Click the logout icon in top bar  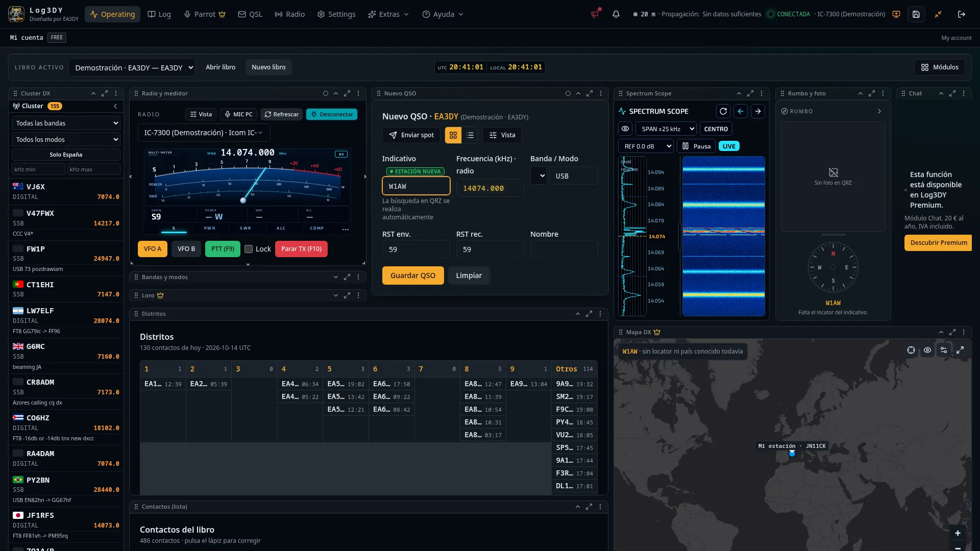[x=962, y=14]
